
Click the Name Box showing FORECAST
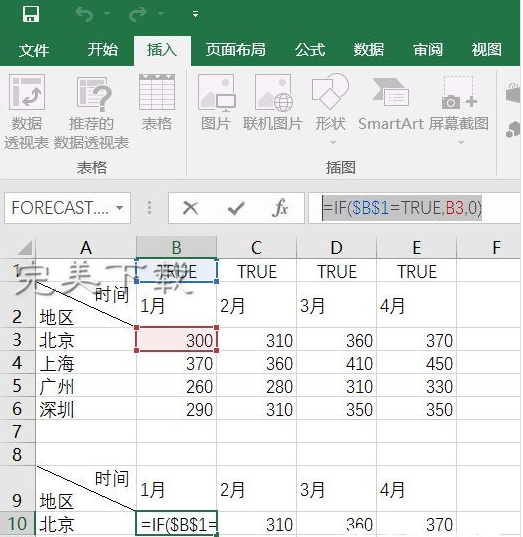coord(60,208)
